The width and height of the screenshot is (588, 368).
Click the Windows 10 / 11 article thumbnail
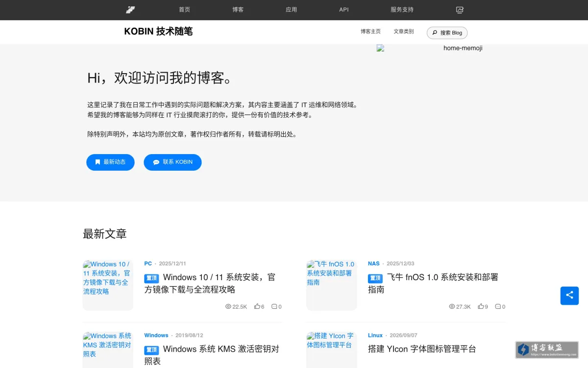coord(108,285)
